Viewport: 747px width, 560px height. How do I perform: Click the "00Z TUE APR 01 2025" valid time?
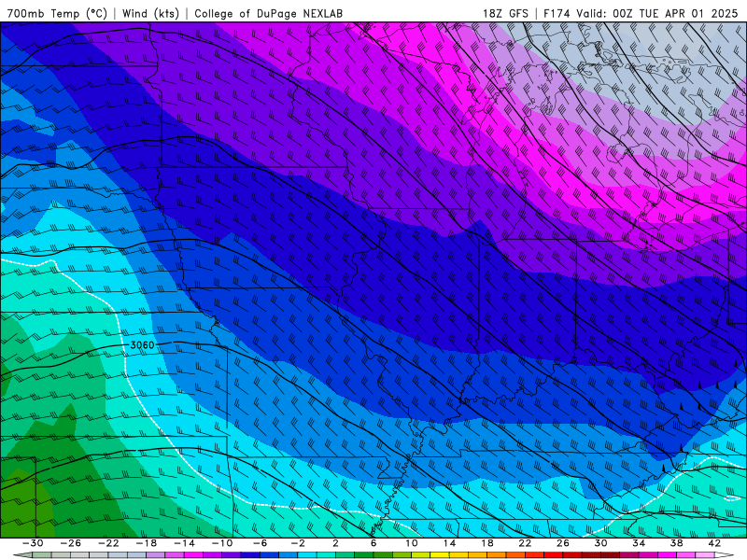point(675,13)
